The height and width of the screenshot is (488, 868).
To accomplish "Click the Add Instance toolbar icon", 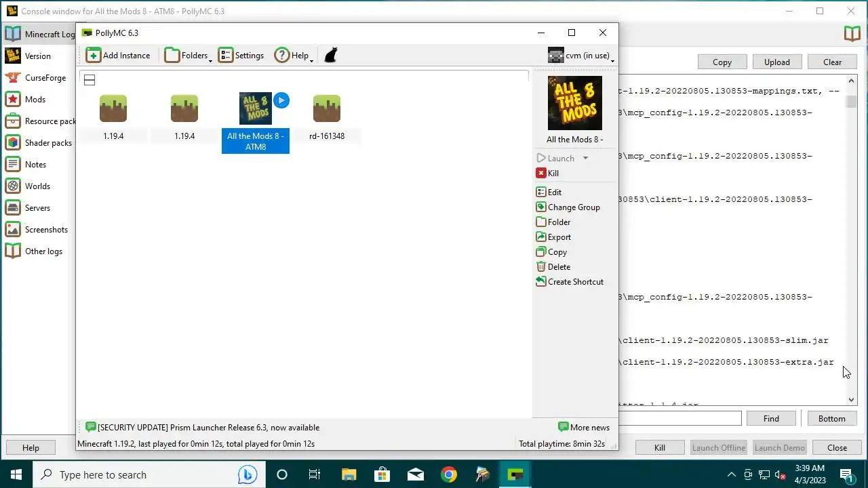I will (118, 56).
